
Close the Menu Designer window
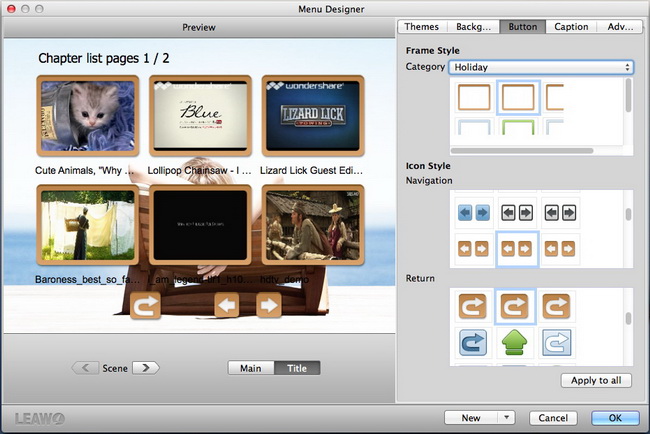click(11, 9)
